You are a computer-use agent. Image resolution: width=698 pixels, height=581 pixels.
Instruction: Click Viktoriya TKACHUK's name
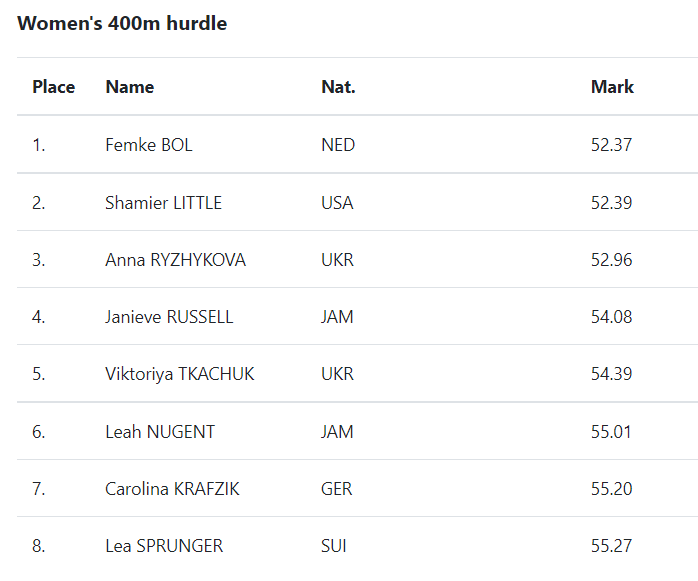180,374
